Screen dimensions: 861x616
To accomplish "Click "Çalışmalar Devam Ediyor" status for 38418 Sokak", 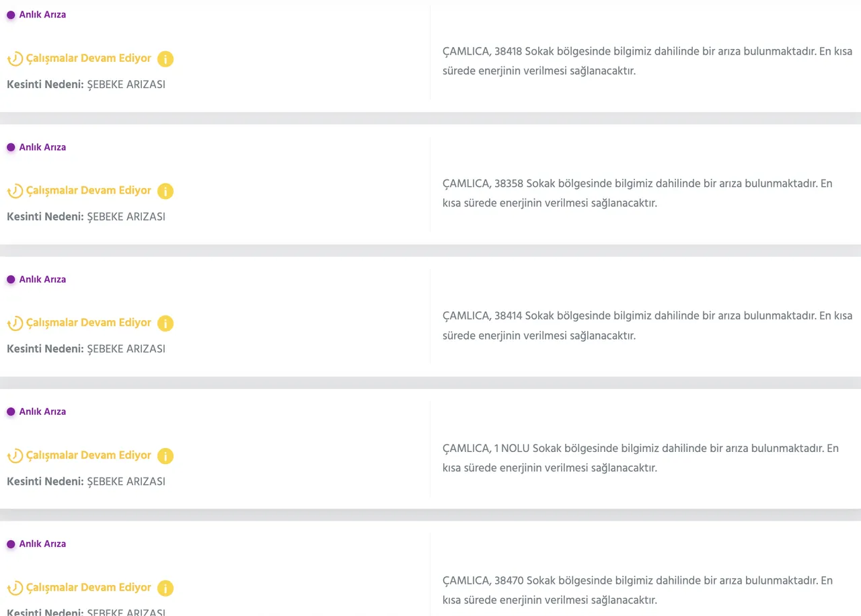I will 88,59.
